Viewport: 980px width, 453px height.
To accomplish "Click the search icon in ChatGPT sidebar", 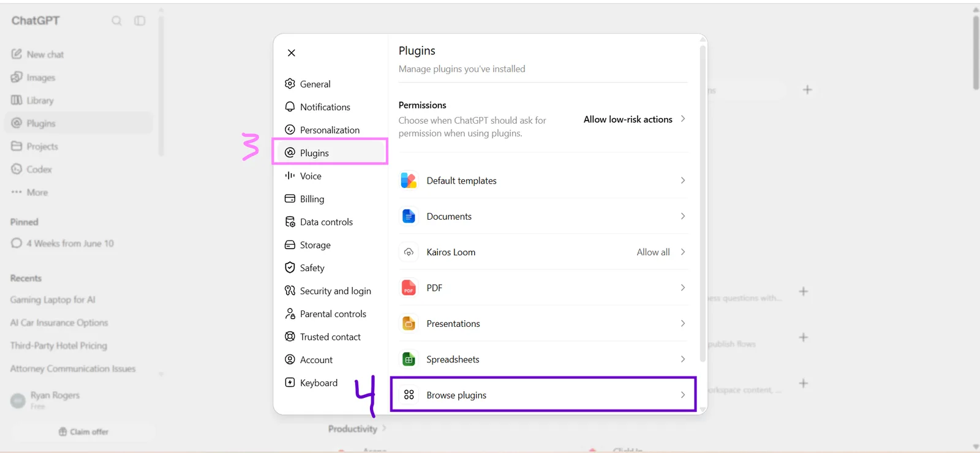I will [116, 21].
